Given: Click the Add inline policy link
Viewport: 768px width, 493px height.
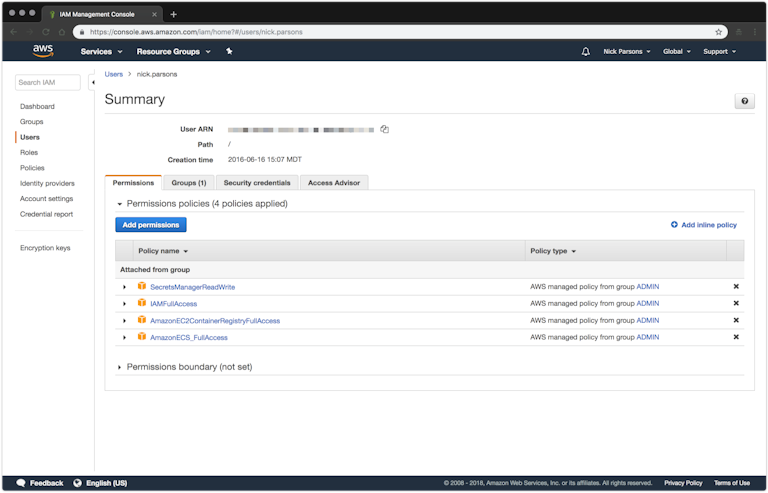Looking at the screenshot, I should point(703,225).
